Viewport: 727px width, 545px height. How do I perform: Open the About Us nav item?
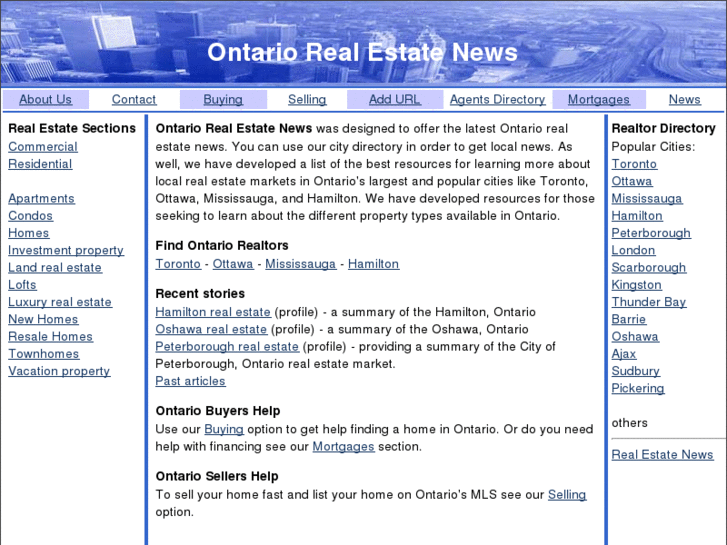point(45,100)
